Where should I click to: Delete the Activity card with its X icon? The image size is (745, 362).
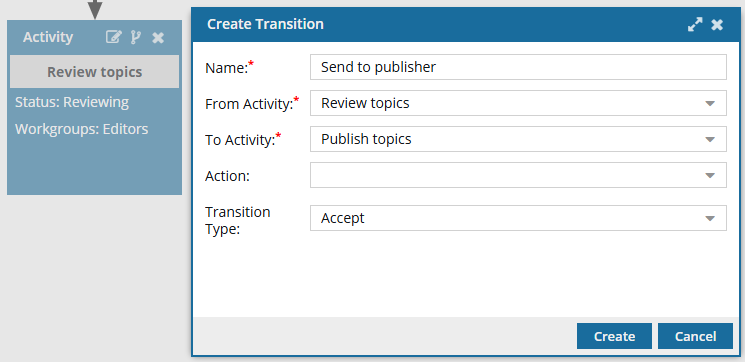click(158, 38)
